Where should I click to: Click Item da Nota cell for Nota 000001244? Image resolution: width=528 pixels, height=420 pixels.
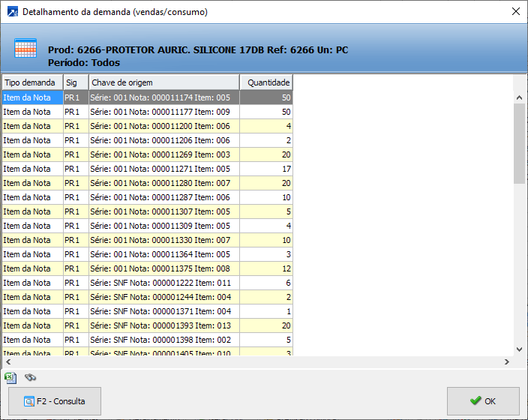coord(33,297)
